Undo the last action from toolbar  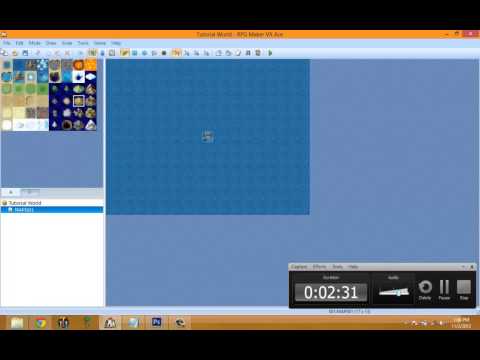click(80, 53)
